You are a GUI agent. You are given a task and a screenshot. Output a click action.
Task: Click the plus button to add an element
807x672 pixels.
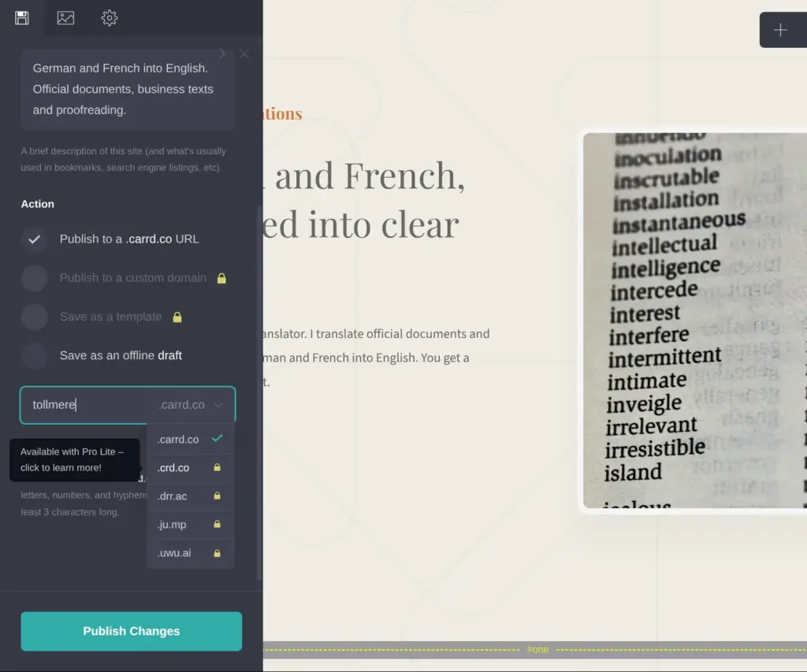(x=781, y=30)
